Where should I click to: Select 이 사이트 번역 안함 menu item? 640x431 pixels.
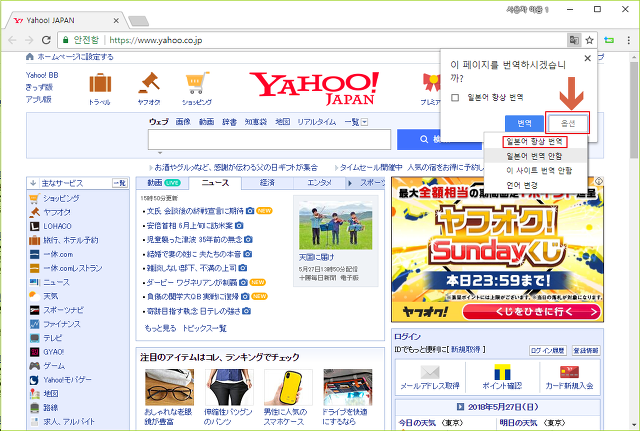[539, 171]
